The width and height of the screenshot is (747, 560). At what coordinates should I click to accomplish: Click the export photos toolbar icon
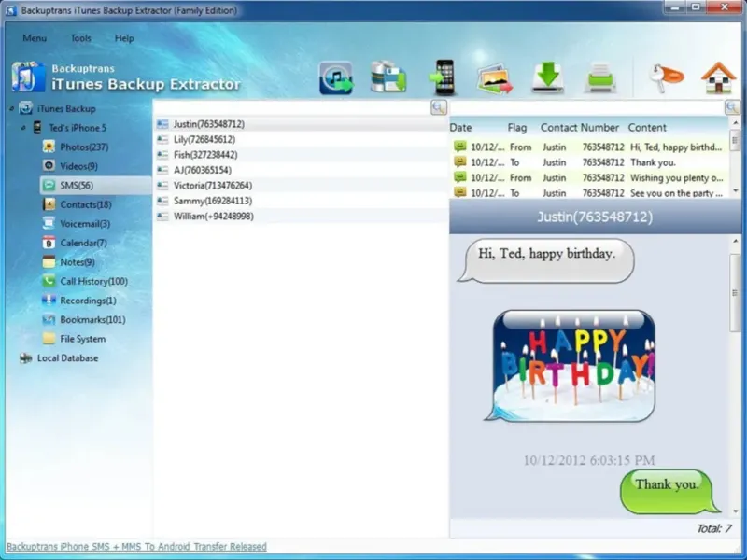(x=495, y=79)
